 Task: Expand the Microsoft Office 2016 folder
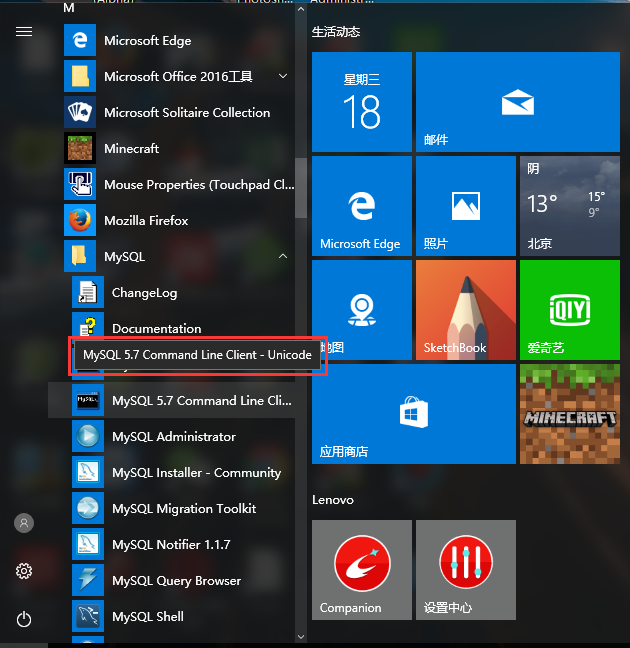[283, 77]
